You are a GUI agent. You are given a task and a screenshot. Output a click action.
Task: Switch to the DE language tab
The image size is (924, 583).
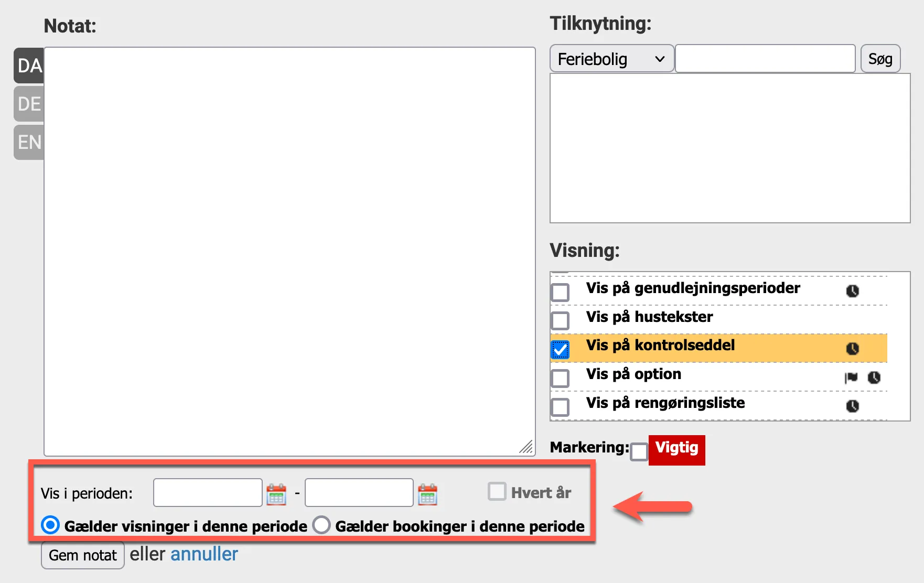(x=29, y=104)
